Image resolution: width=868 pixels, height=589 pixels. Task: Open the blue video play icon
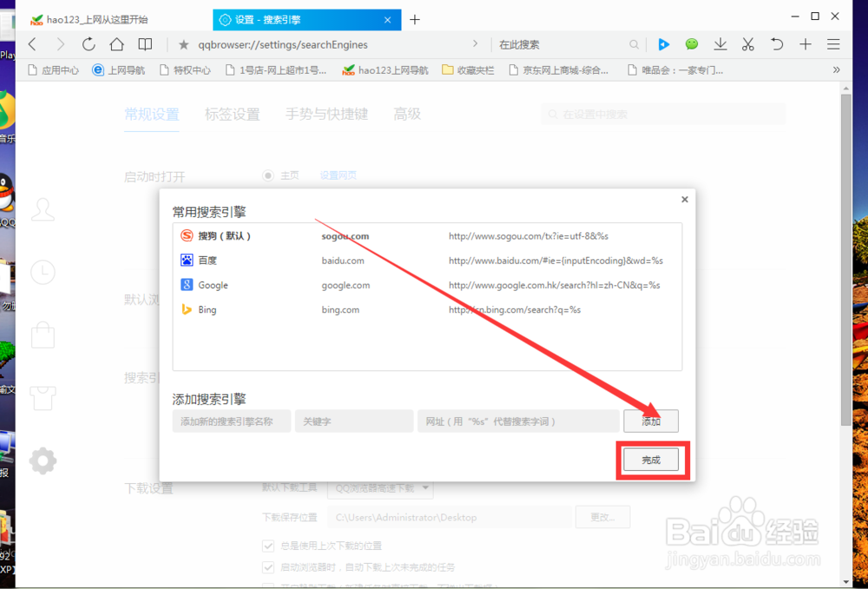(664, 44)
